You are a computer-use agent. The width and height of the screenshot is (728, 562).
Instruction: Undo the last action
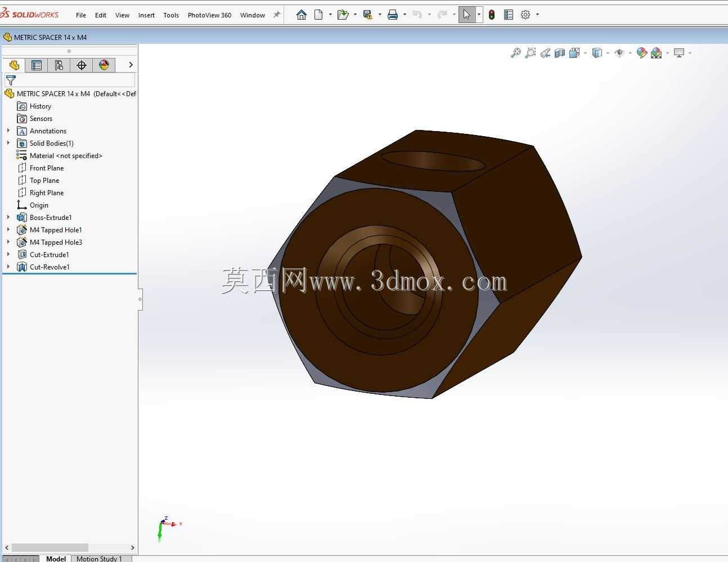tap(417, 15)
